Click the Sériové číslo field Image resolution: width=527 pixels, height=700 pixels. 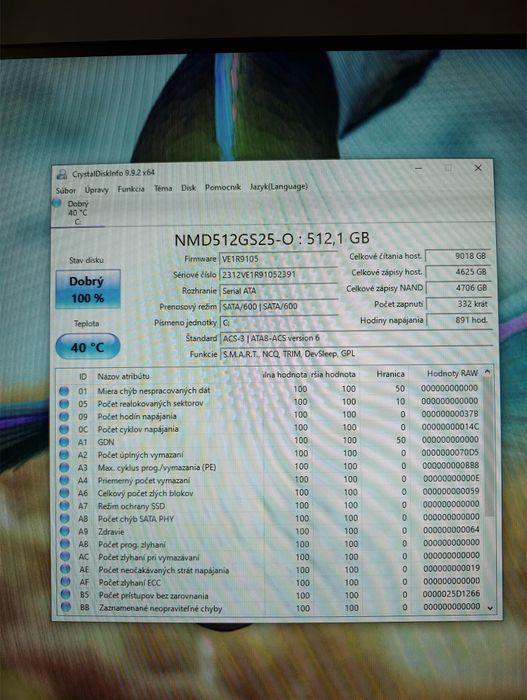[279, 275]
